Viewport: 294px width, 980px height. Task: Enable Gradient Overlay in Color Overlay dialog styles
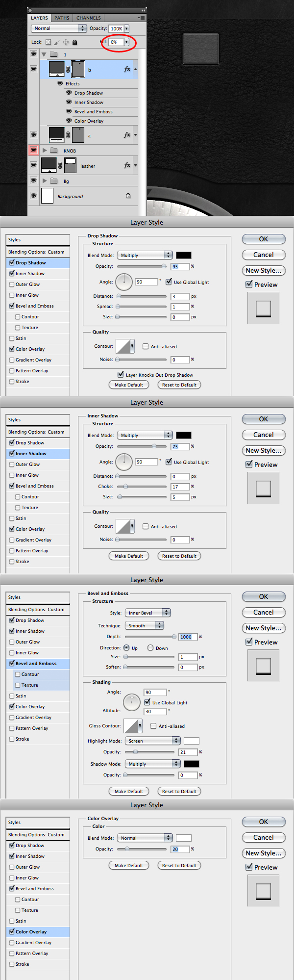click(x=12, y=943)
